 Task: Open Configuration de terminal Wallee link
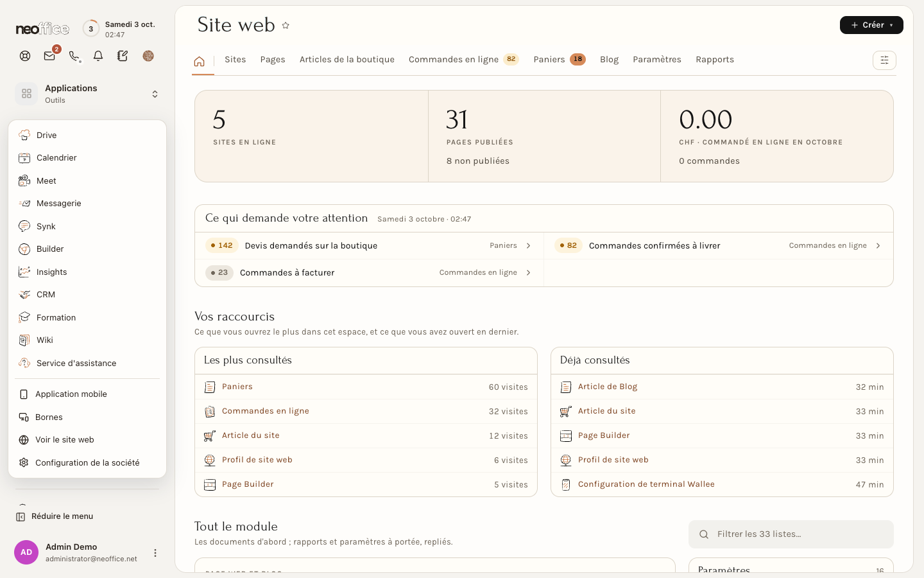[x=646, y=484]
